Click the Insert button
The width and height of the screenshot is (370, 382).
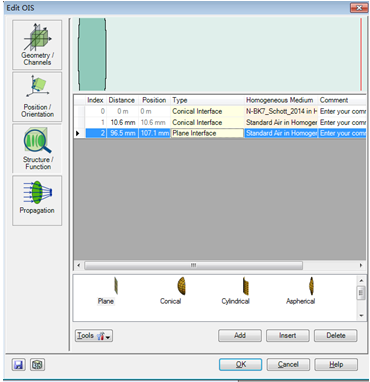288,336
